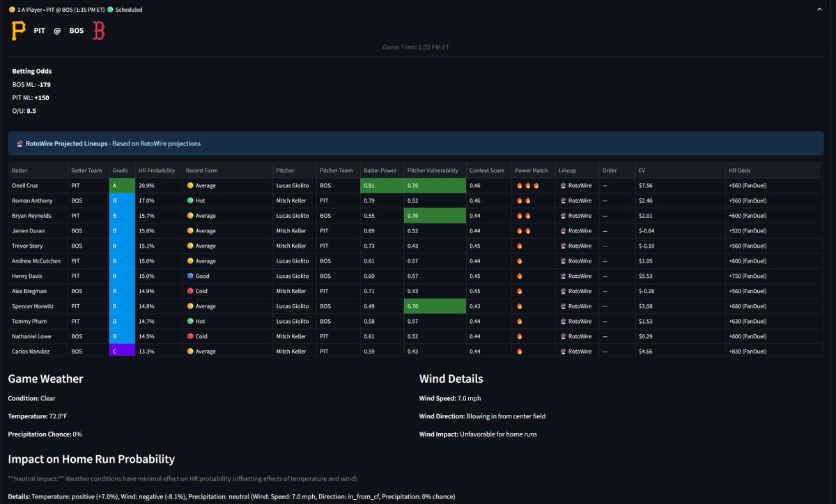
Task: Click the RotoWire lineup icon in Oneil Cruz row
Action: pyautogui.click(x=562, y=186)
